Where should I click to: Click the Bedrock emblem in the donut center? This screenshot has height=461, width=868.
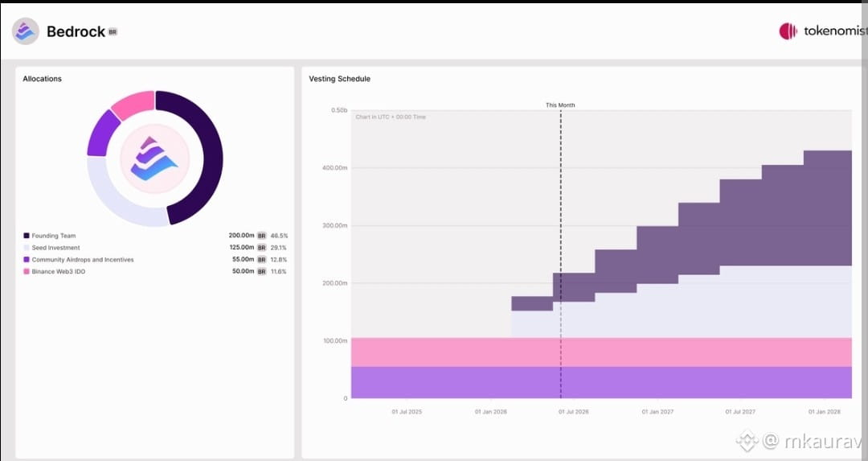point(154,158)
